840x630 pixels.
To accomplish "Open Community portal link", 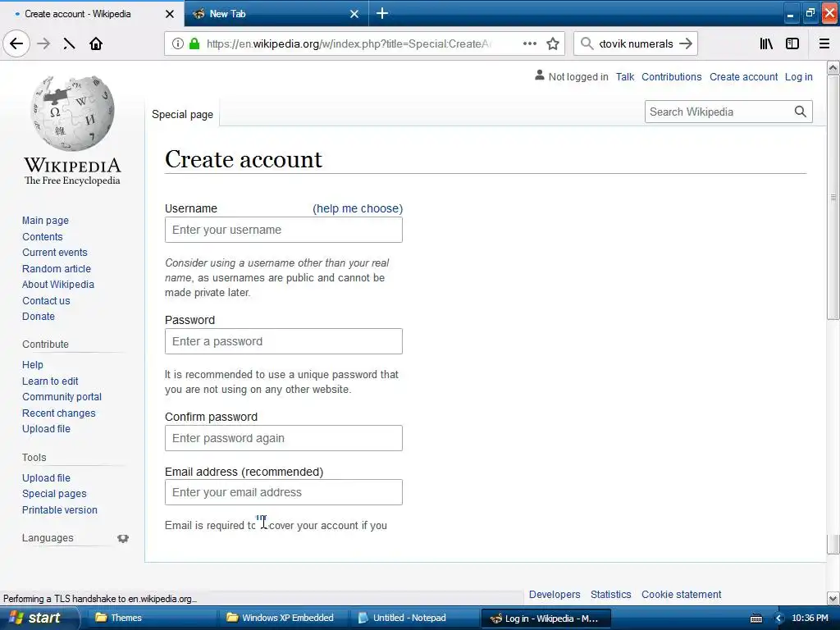I will click(62, 397).
